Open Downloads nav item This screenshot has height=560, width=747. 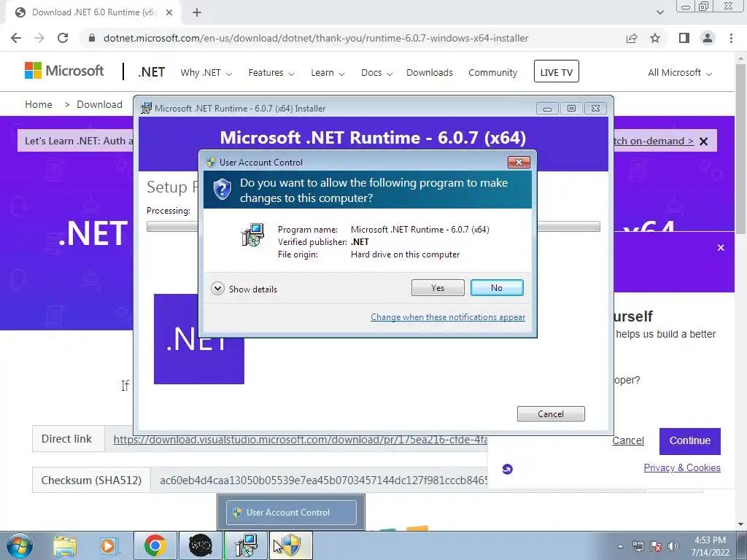(x=429, y=73)
